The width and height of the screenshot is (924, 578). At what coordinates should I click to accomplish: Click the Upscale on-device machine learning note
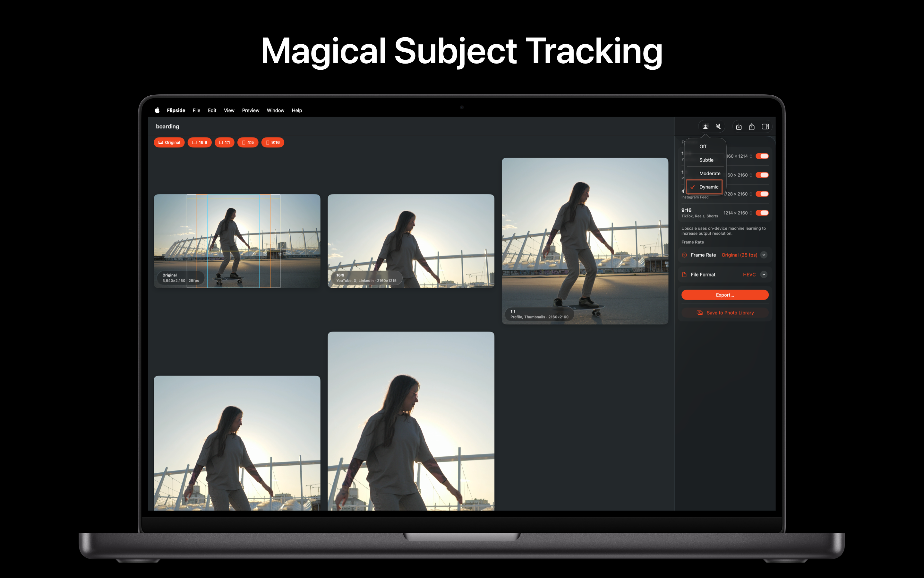(723, 231)
